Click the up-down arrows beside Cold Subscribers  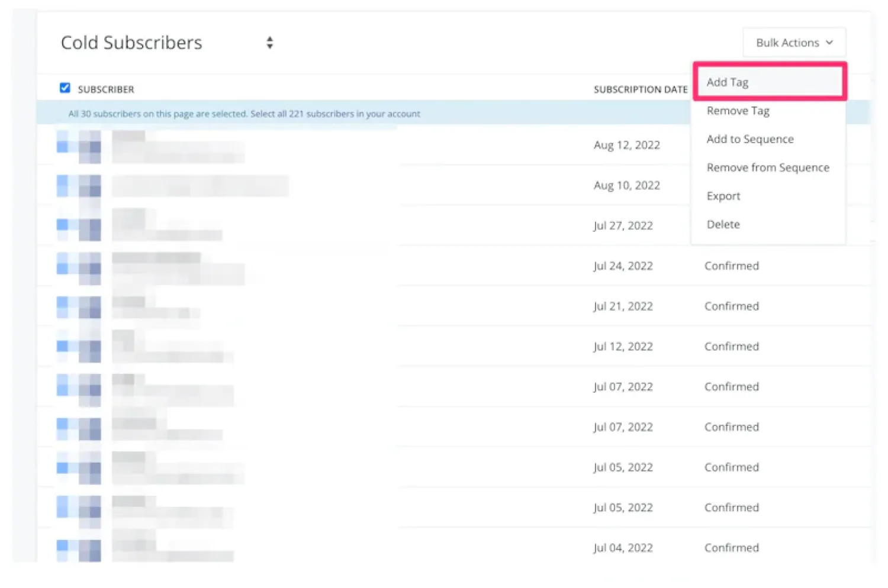point(269,43)
